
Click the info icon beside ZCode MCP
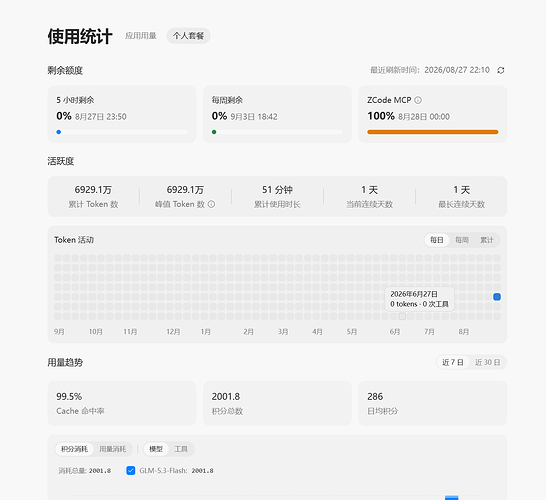point(418,100)
